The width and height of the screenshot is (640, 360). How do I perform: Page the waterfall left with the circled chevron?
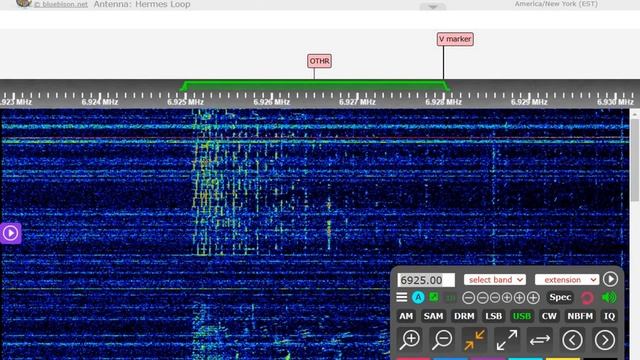pos(572,340)
